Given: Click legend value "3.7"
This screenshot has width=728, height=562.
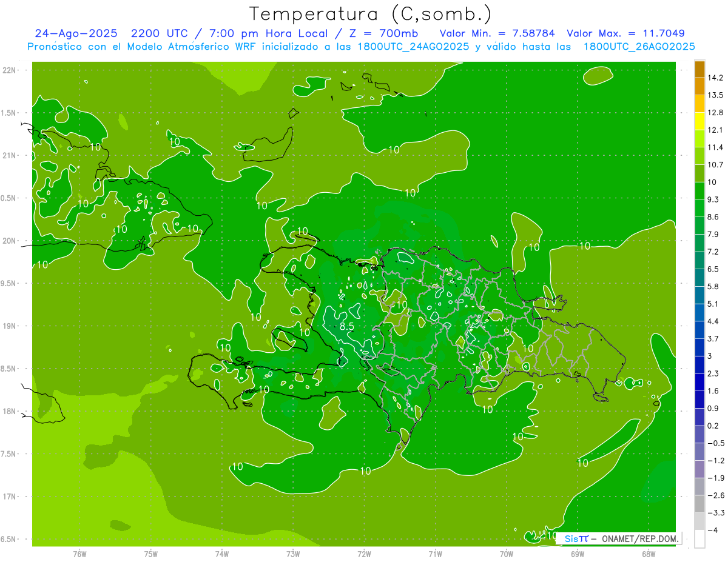Looking at the screenshot, I should tap(713, 339).
